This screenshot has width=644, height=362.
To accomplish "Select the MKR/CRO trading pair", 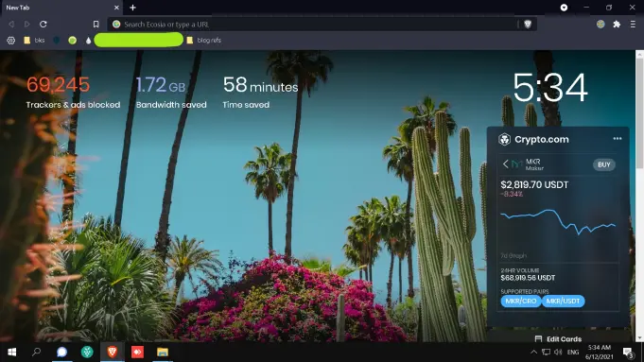I will point(521,302).
